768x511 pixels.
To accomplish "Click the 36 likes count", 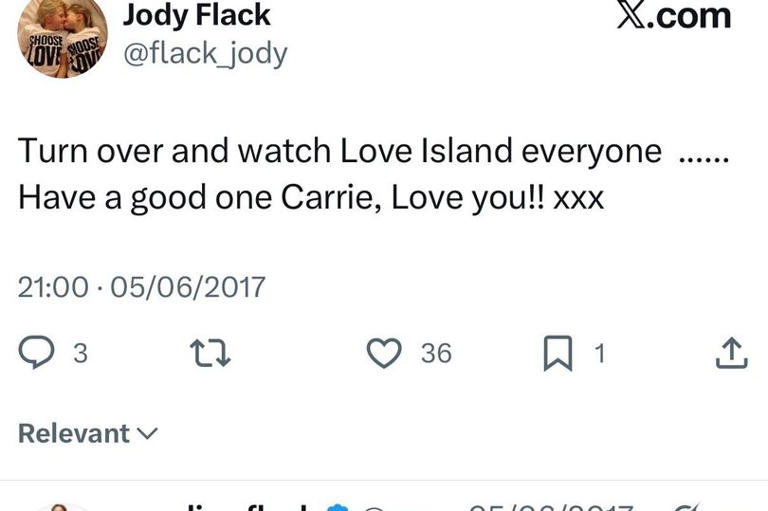I will coord(435,353).
